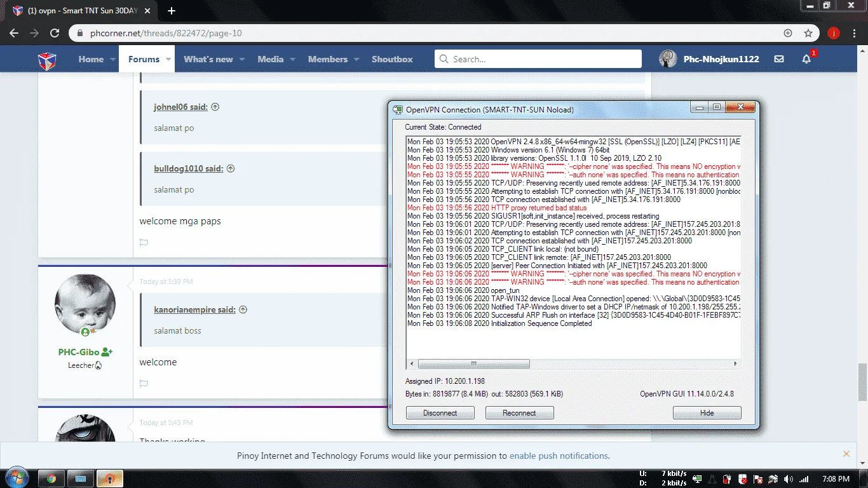Click right arrow of OpenVPN log scrollbar

click(x=736, y=364)
